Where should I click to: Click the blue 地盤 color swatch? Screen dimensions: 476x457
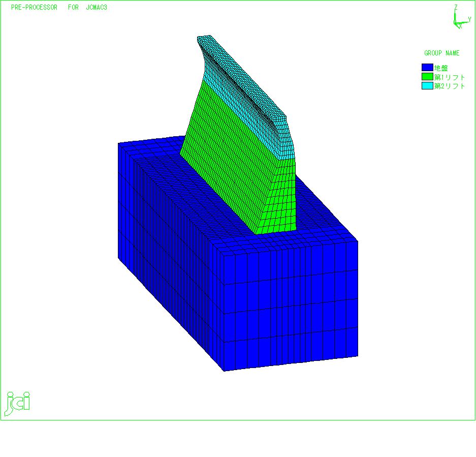tap(427, 68)
